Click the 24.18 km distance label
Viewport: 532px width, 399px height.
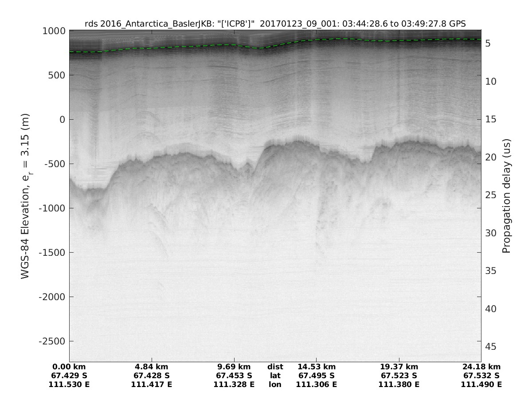coord(481,367)
